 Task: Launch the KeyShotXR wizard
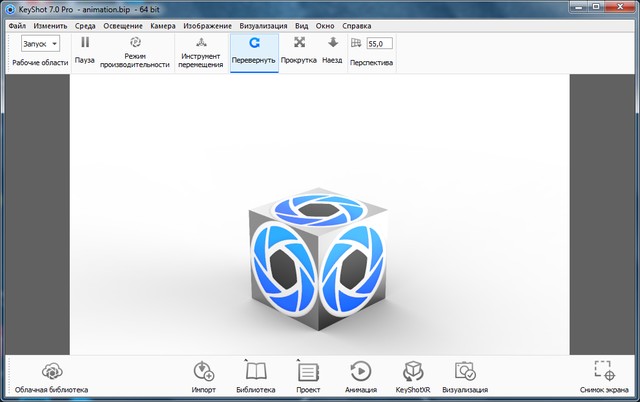pyautogui.click(x=413, y=371)
